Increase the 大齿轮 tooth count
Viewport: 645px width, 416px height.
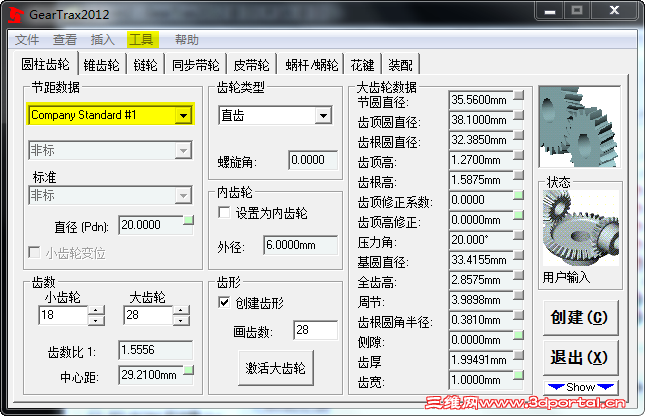[x=181, y=310]
